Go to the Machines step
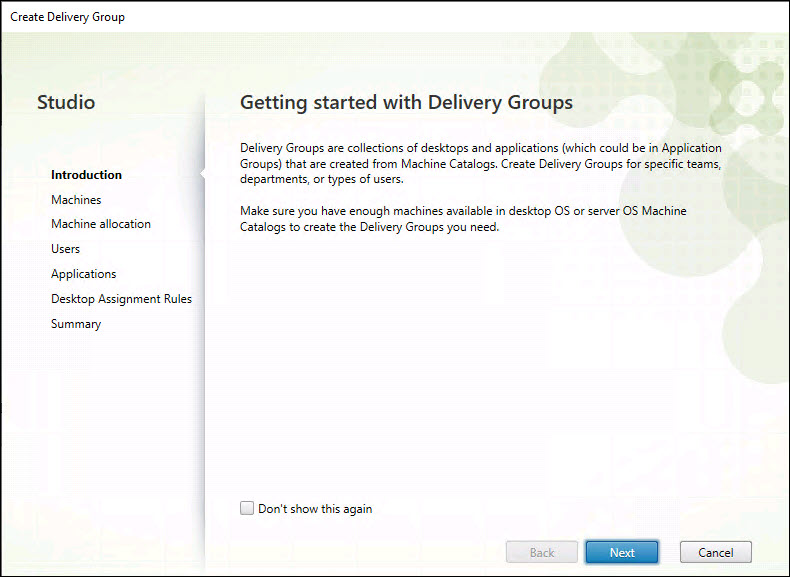 pos(76,200)
